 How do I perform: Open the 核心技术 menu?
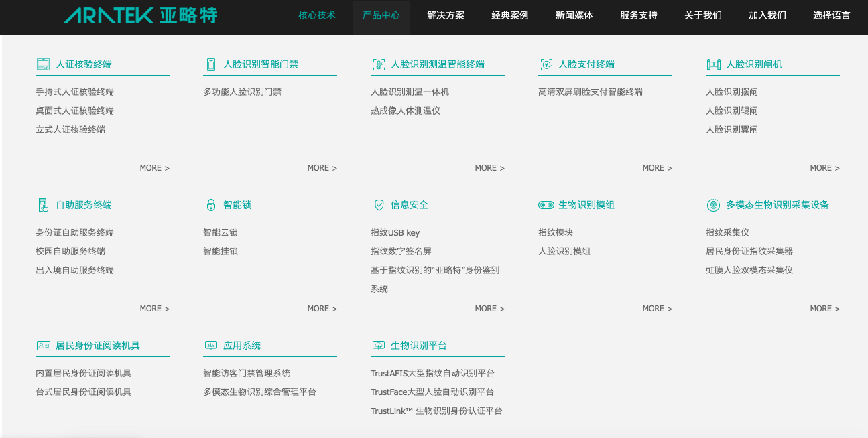(x=317, y=15)
